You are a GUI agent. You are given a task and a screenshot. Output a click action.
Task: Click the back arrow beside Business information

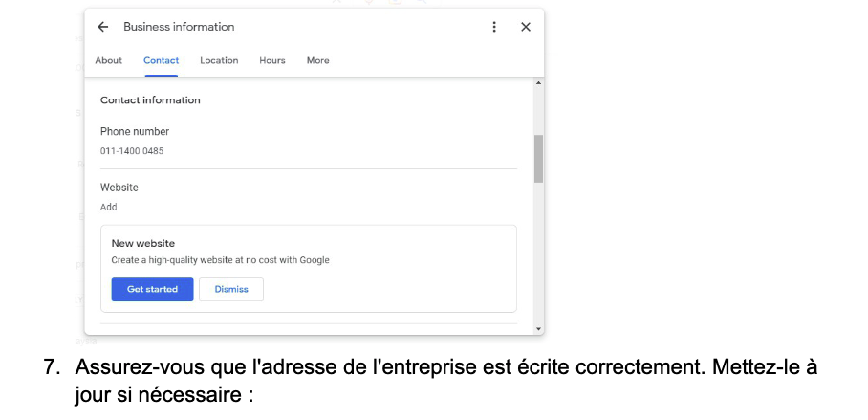(x=103, y=27)
